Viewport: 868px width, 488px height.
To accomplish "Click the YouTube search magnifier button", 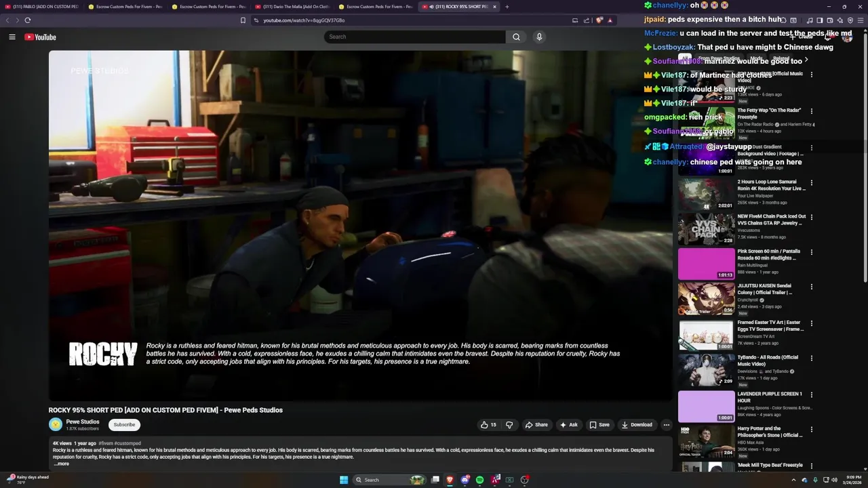I will [x=516, y=37].
